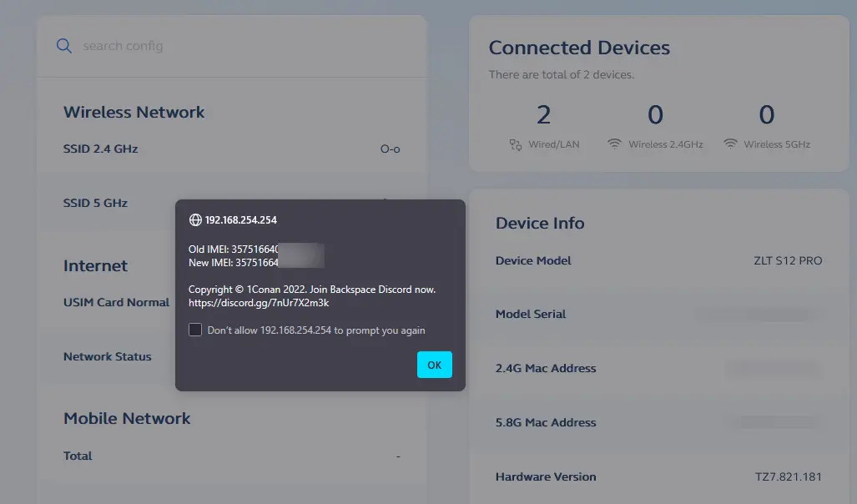Click the globe icon in the dialog

195,219
